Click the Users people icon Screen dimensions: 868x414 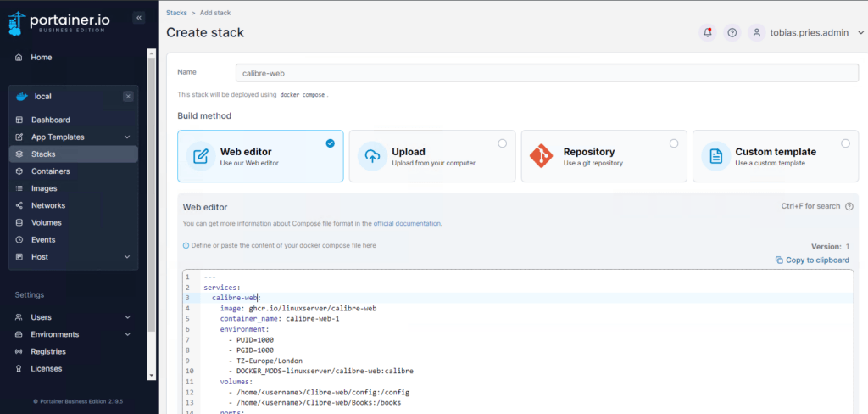pyautogui.click(x=19, y=317)
